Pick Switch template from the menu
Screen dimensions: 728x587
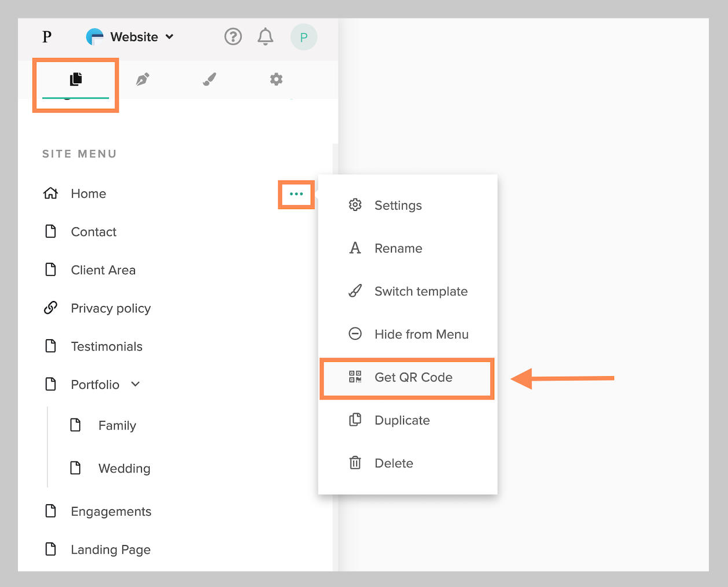420,291
